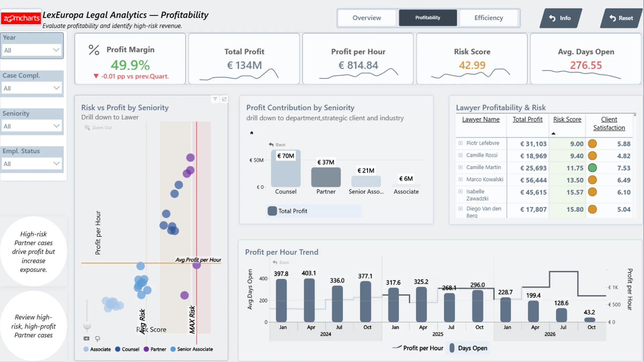Viewport: 644px width, 362px height.
Task: Toggle Profit per Hour legend in trend chart
Action: 418,348
